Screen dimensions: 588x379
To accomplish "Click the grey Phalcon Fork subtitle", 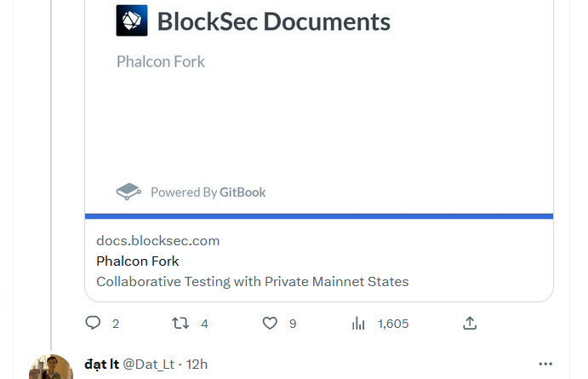I will (x=161, y=61).
